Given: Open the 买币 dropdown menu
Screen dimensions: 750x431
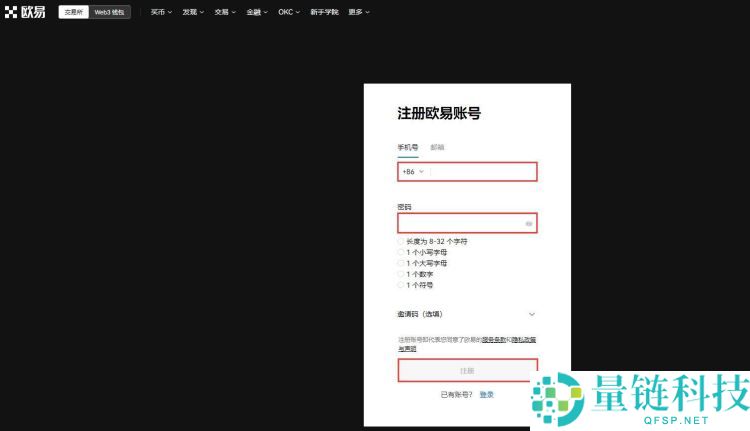Looking at the screenshot, I should click(161, 12).
